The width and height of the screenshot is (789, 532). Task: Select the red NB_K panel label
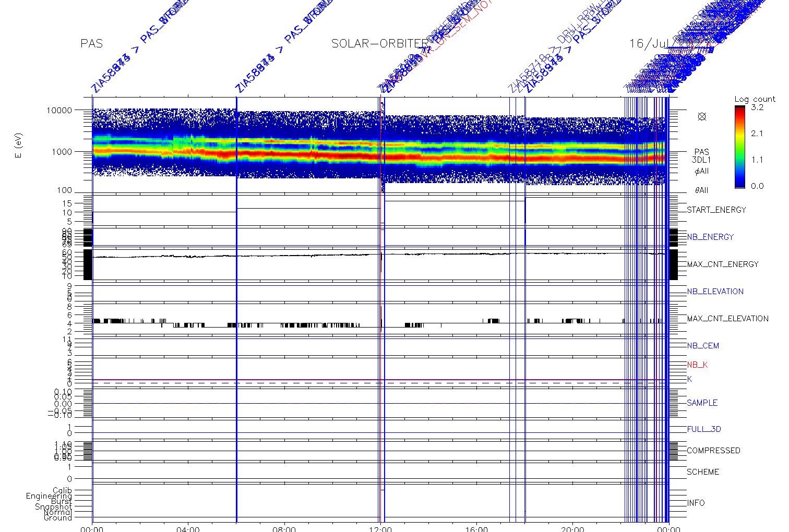(x=697, y=365)
